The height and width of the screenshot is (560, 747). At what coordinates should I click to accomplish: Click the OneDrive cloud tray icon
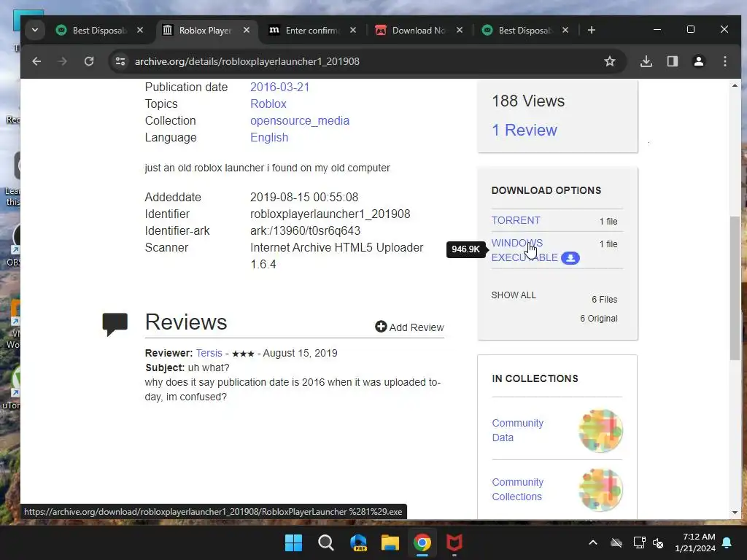[x=616, y=542]
